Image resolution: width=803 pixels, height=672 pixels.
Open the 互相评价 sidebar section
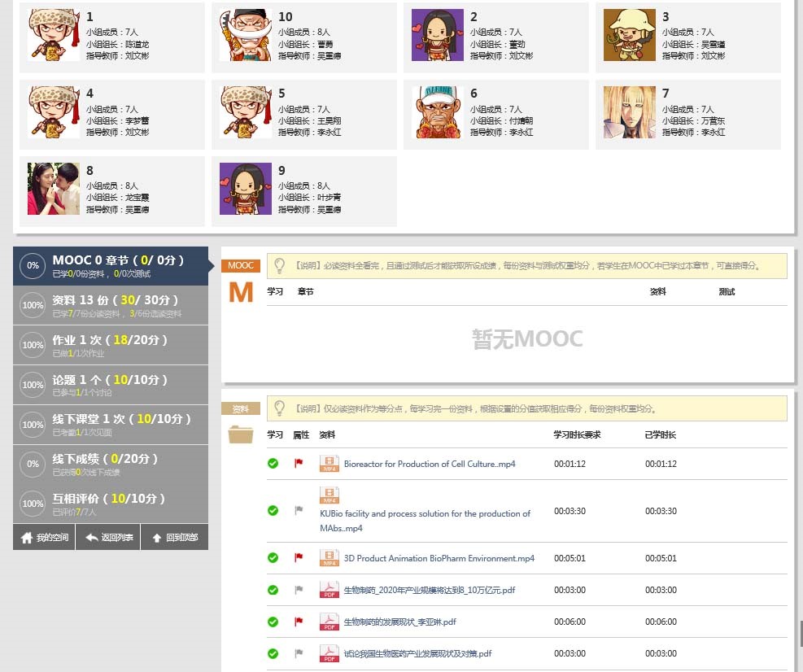[x=111, y=504]
